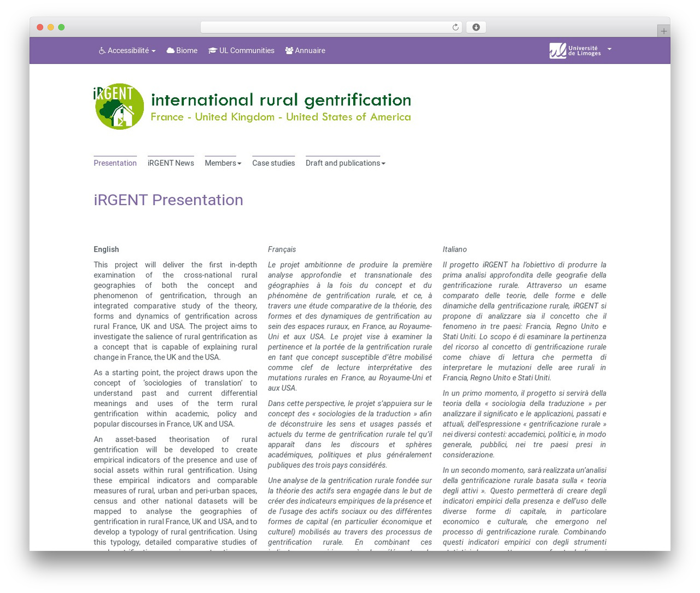Click the iRGENT round logo
700x593 pixels.
pyautogui.click(x=119, y=106)
